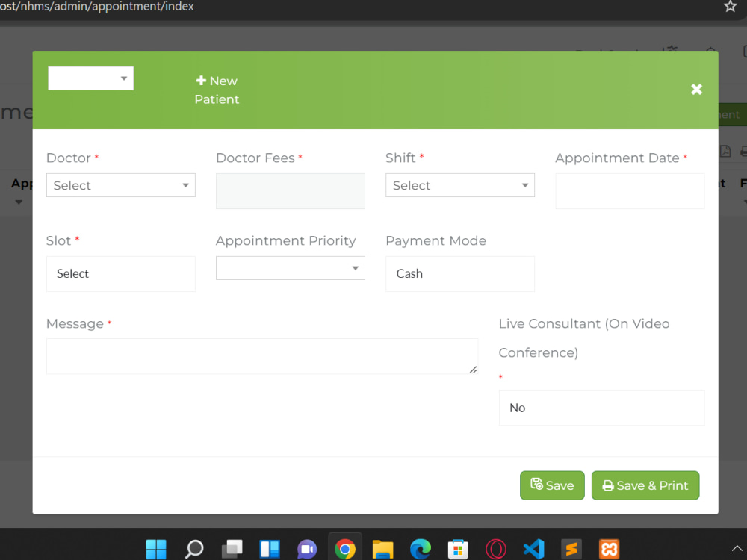This screenshot has width=747, height=560.
Task: Expand the Appointment Priority dropdown
Action: tap(290, 268)
